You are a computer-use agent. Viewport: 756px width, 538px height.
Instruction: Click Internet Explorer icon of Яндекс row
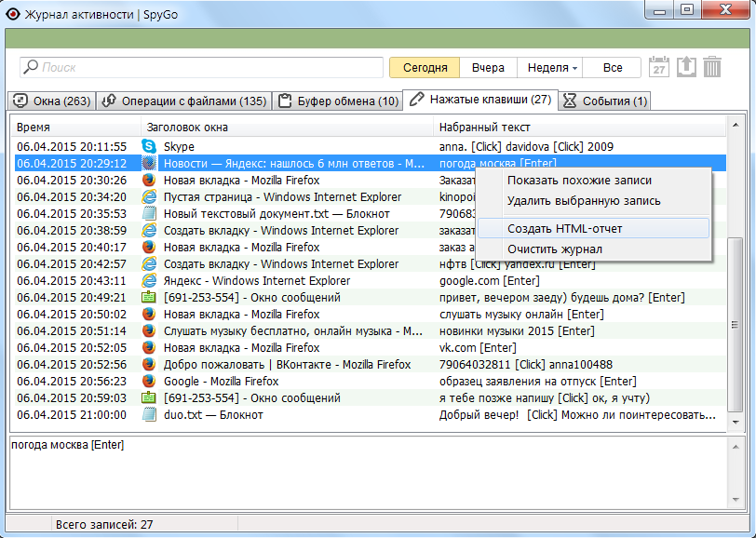(x=149, y=280)
